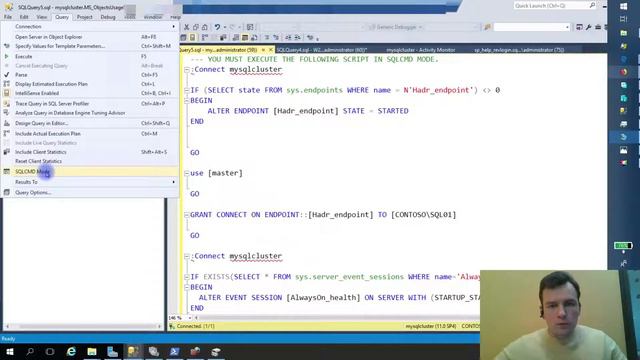Collapse the use [master] block
The image size is (640, 360).
point(187,173)
